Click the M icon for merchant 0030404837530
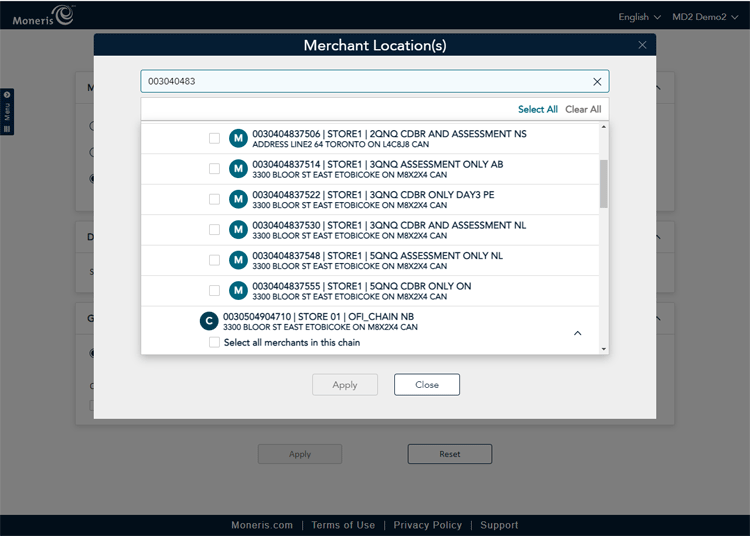Screen dimensions: 750x536 [238, 230]
